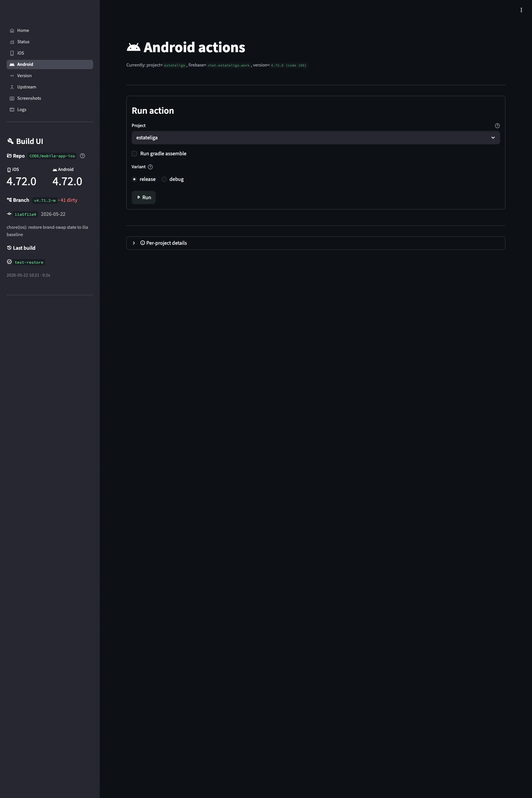This screenshot has width=532, height=798.
Task: Expand the Per-project details section
Action: 316,243
